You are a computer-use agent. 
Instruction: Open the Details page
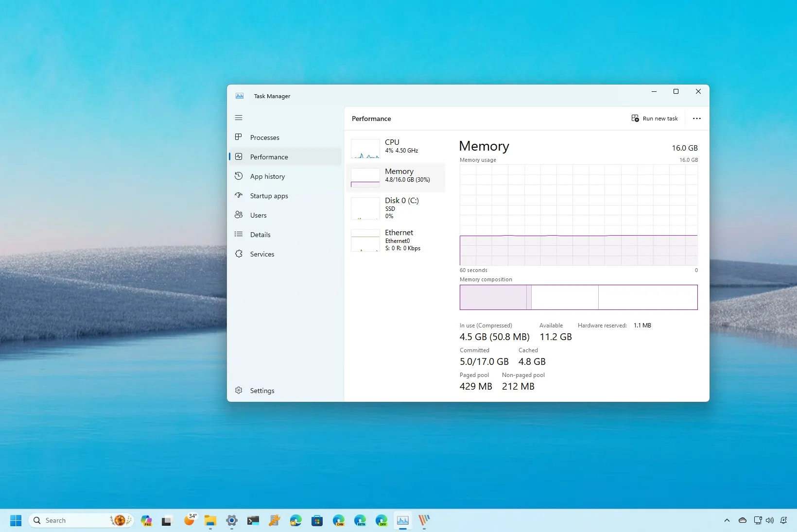pos(285,235)
